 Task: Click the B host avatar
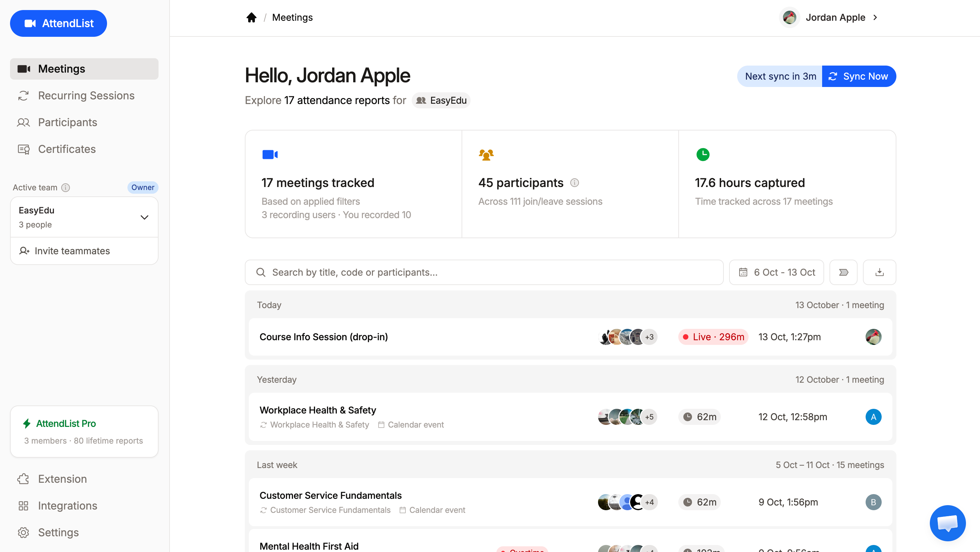873,502
